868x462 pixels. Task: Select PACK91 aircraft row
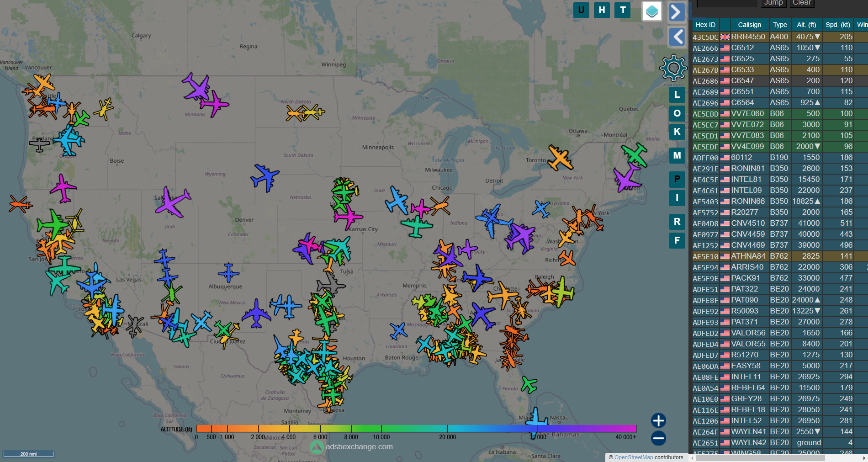pyautogui.click(x=780, y=278)
